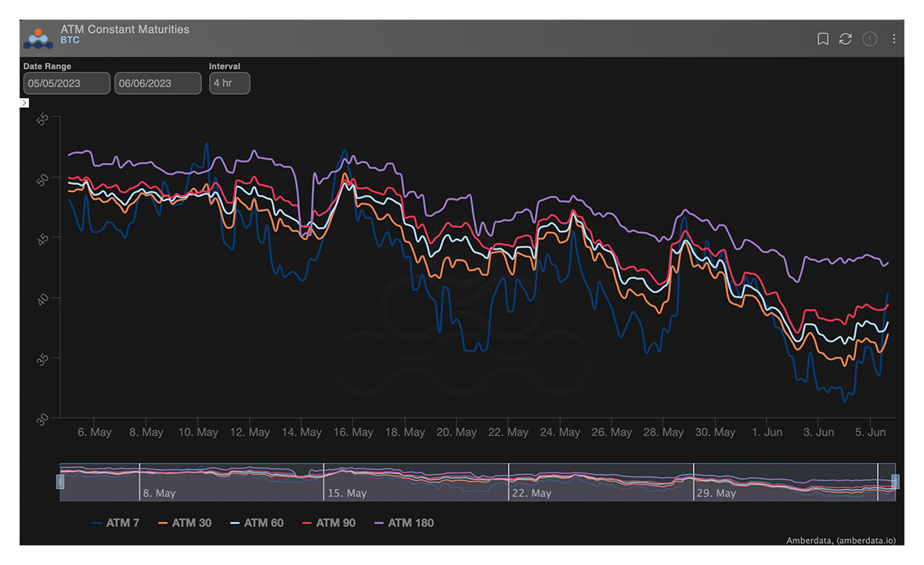Expand the collapsed left sidebar panel
924x565 pixels.
(24, 103)
